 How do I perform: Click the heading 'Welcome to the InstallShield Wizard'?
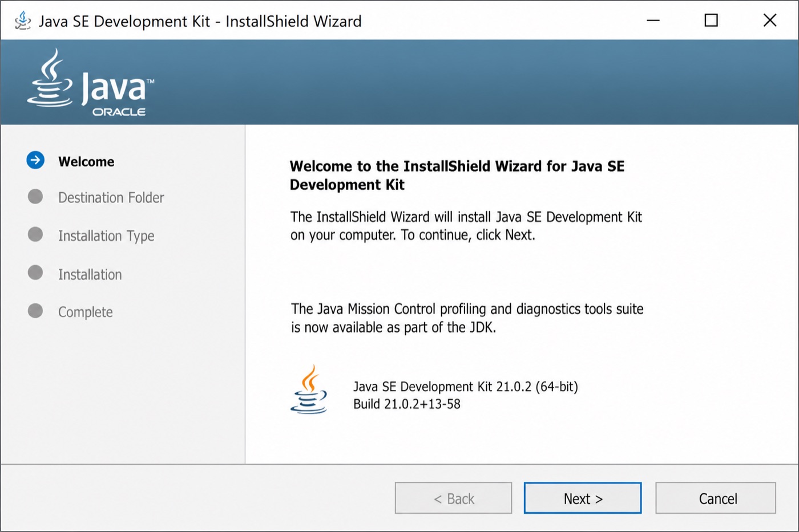click(457, 175)
